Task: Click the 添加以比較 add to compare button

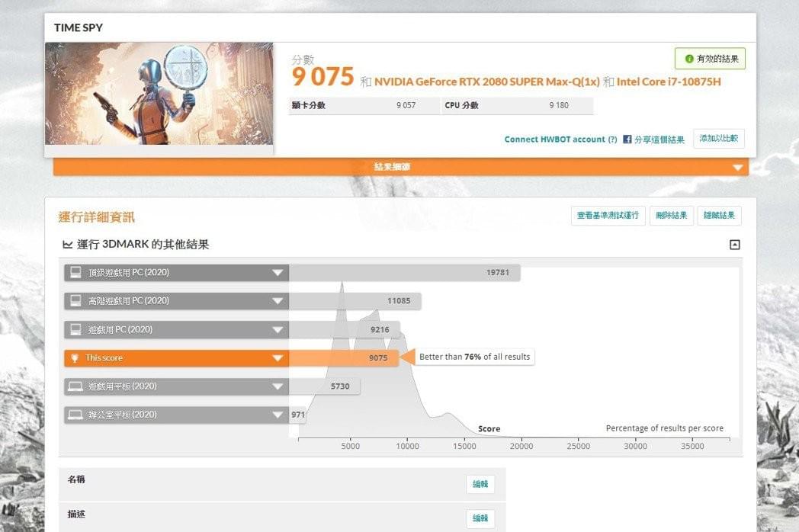Action: (x=718, y=138)
